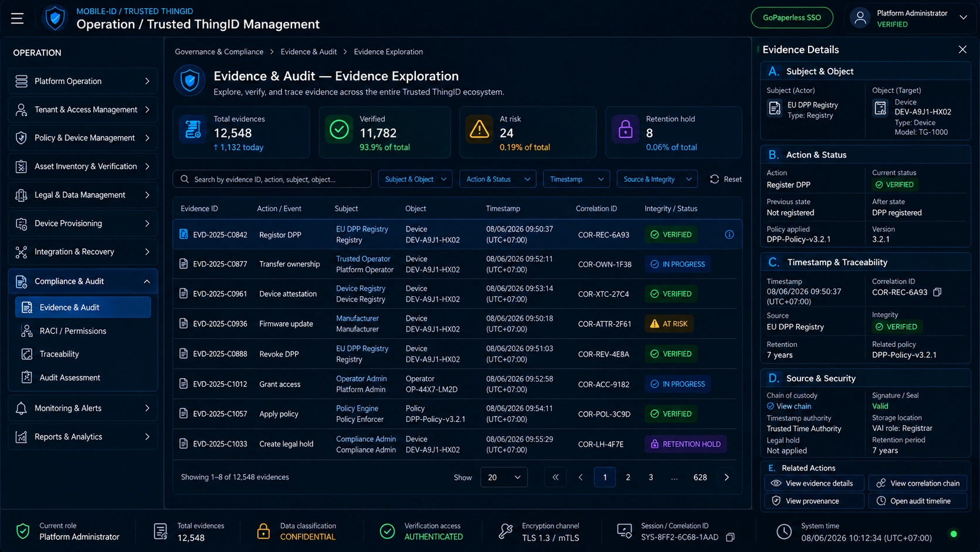
Task: Select Evidence & Audit sidebar item
Action: (83, 307)
